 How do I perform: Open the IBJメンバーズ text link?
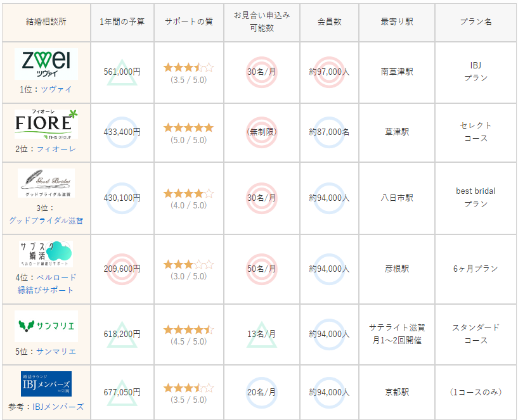[x=58, y=407]
